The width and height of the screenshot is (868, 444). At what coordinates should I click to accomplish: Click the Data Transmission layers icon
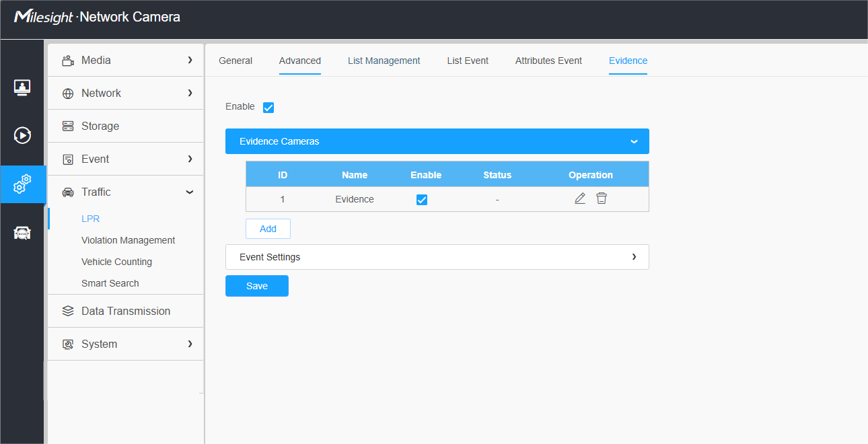tap(68, 311)
